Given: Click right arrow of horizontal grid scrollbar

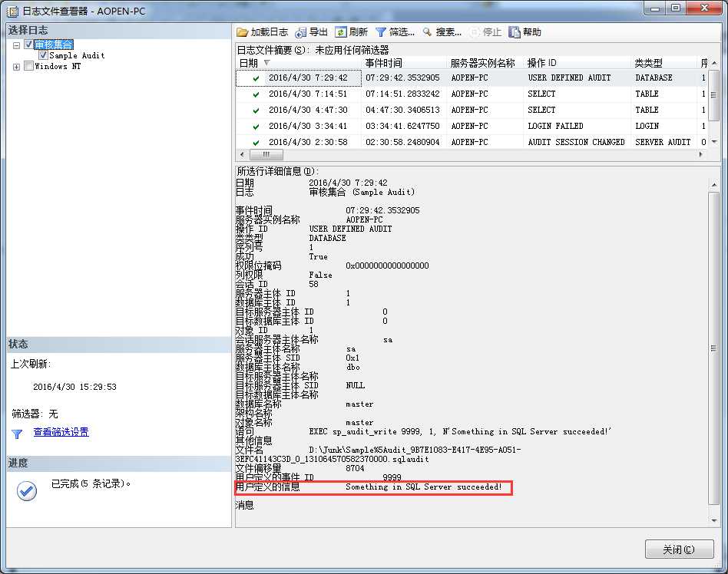Looking at the screenshot, I should click(701, 154).
